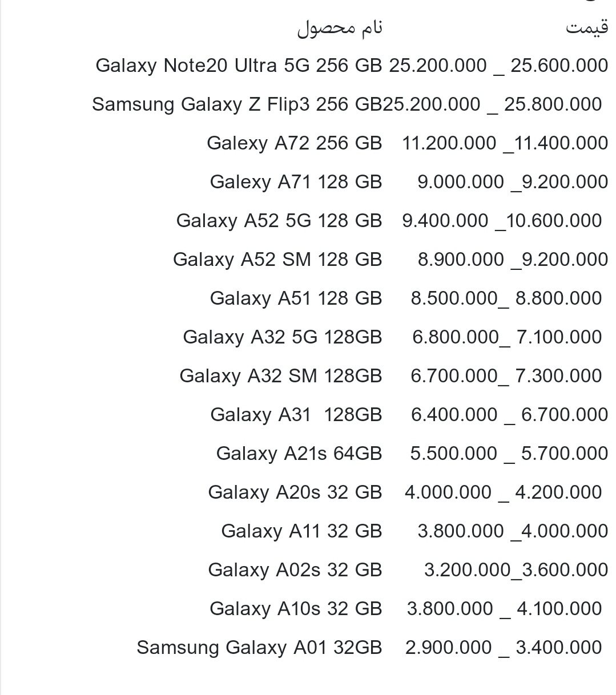Click the Galaxy A20s 32 GB name
The image size is (616, 695).
(x=295, y=492)
